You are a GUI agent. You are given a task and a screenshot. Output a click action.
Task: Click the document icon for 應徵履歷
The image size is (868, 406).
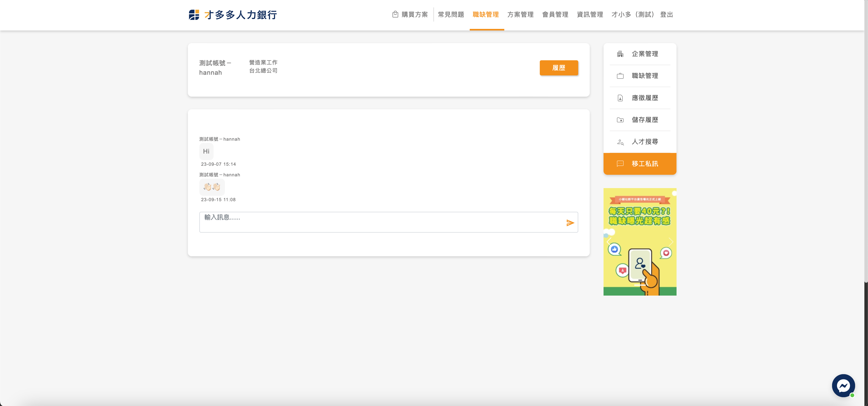[620, 98]
